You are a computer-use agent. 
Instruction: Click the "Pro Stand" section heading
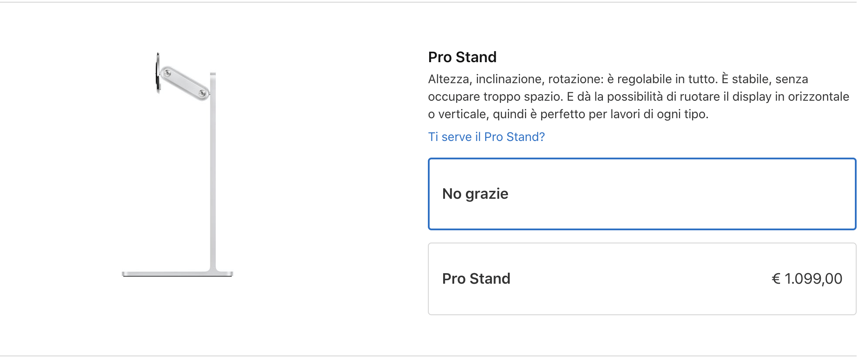(x=462, y=57)
